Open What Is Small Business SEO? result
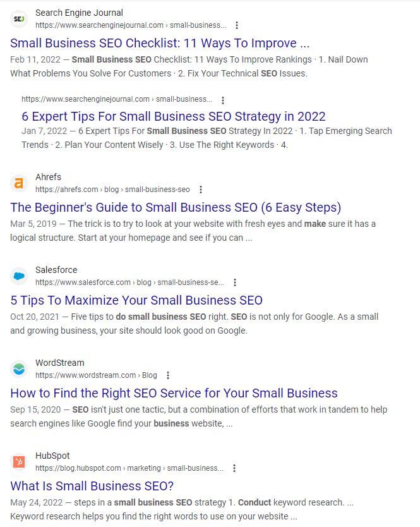The image size is (420, 527). [92, 486]
